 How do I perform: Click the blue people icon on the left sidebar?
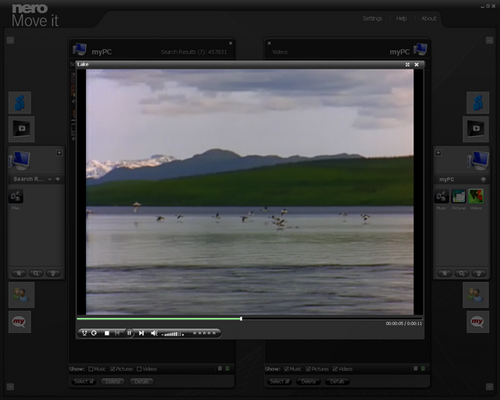(20, 103)
